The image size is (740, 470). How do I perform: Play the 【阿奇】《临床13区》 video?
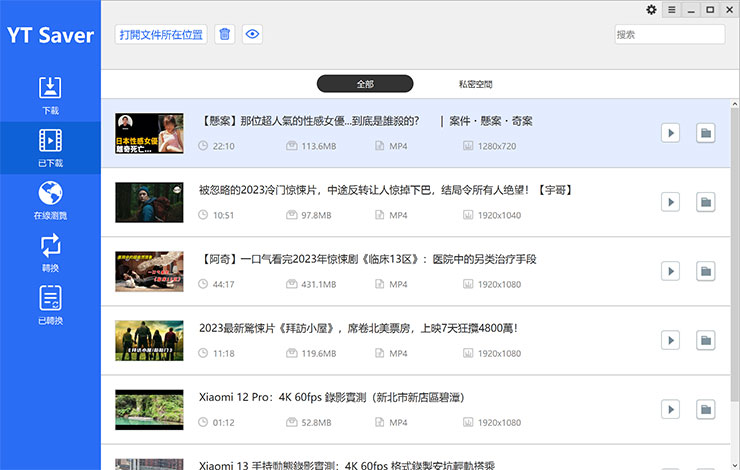point(670,271)
